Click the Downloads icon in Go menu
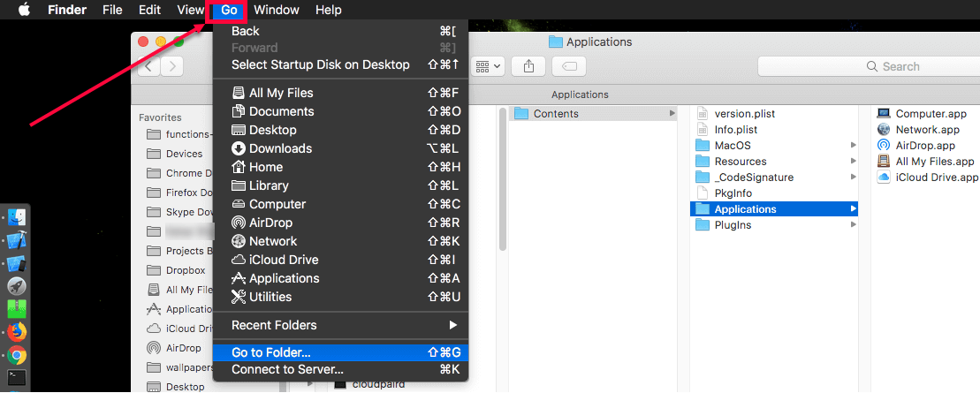This screenshot has width=980, height=393. 238,148
